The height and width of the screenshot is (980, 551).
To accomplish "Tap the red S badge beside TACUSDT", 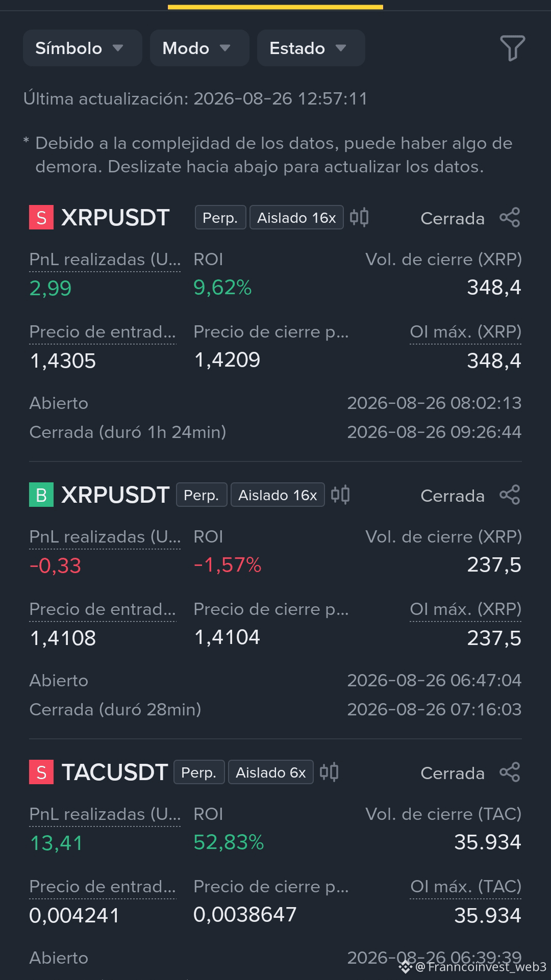I will (41, 772).
